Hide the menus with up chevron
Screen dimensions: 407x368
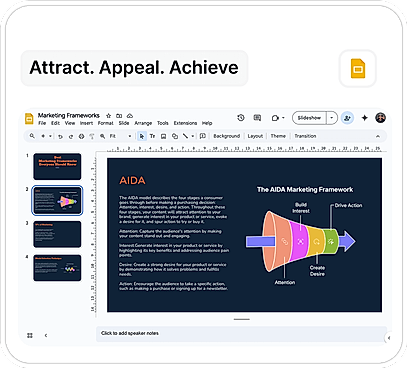point(378,136)
